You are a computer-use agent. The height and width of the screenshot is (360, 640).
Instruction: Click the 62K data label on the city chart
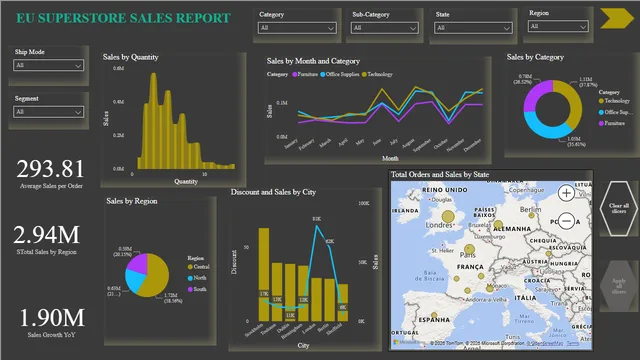click(330, 241)
